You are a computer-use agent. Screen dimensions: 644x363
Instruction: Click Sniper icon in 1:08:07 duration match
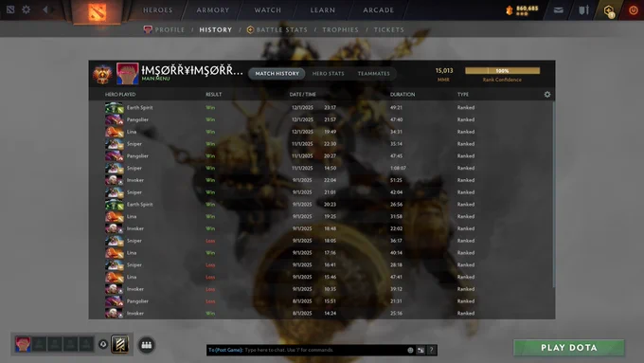click(x=115, y=168)
